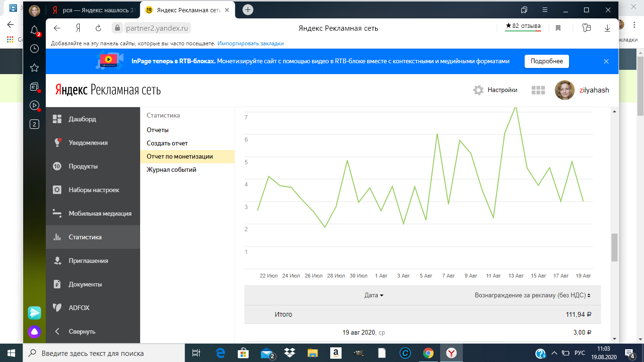Open Документы in left menu
This screenshot has height=362, width=644.
(x=93, y=284)
